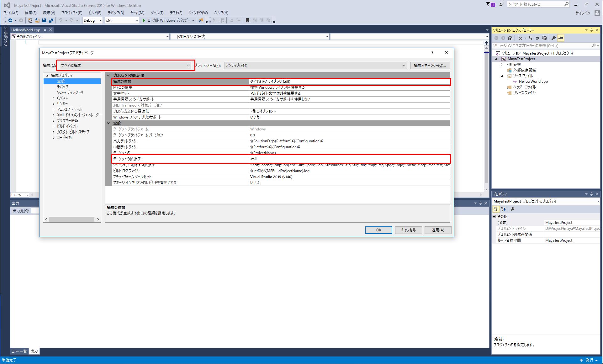Click the Save All toolbar icon
This screenshot has width=603, height=364.
51,20
